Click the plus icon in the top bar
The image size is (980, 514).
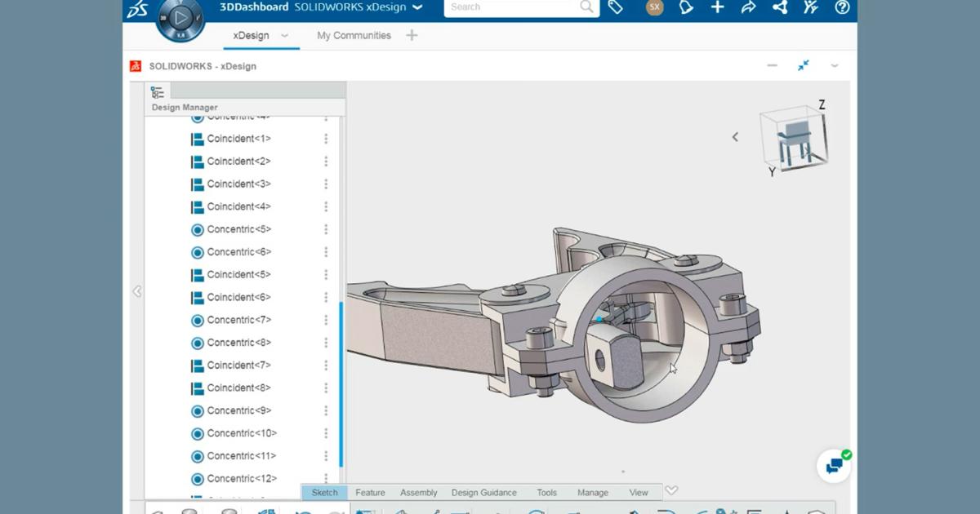[717, 7]
